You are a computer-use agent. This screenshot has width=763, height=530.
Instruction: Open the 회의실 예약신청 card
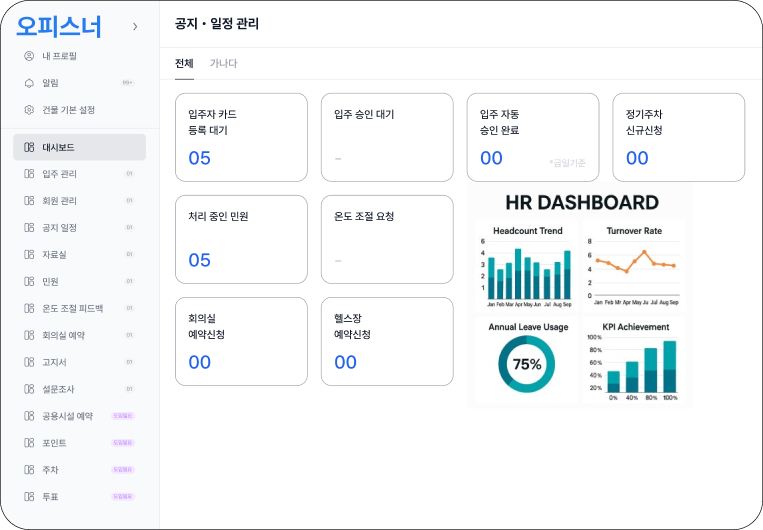(x=241, y=342)
